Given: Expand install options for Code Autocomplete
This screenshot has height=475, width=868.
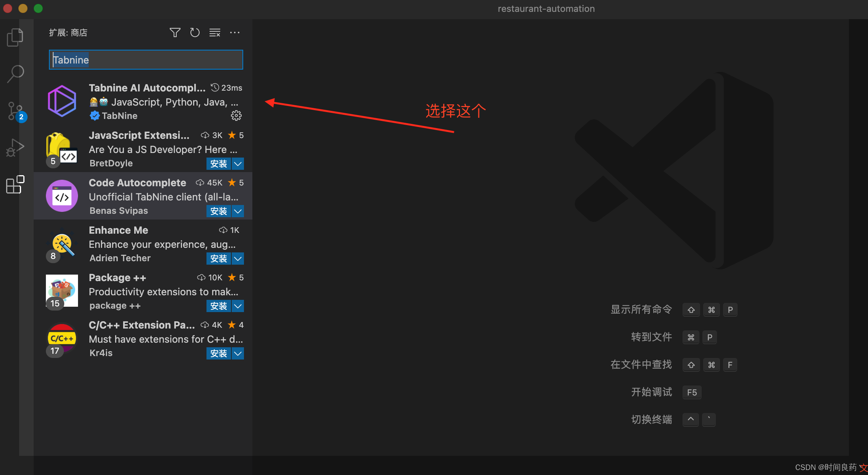Looking at the screenshot, I should (x=237, y=211).
